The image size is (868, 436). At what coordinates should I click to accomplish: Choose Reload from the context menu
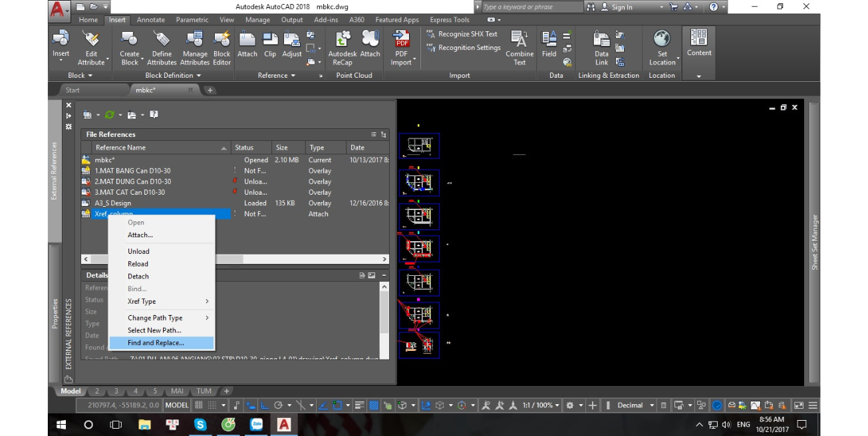[162, 264]
